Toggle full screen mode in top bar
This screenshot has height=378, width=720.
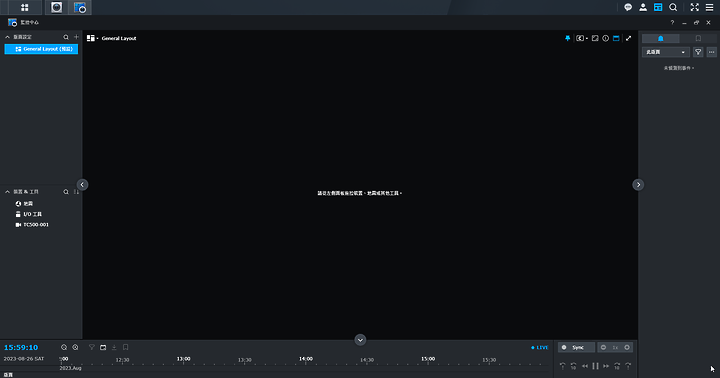point(694,7)
